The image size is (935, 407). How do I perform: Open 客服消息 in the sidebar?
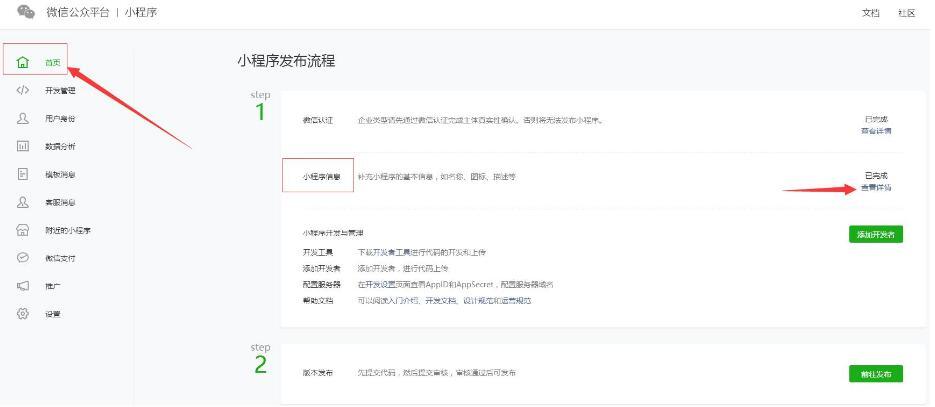[60, 203]
